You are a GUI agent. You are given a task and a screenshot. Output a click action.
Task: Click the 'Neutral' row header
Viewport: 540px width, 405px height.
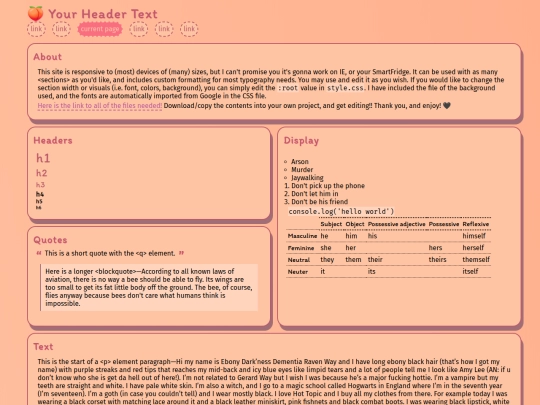coord(299,260)
